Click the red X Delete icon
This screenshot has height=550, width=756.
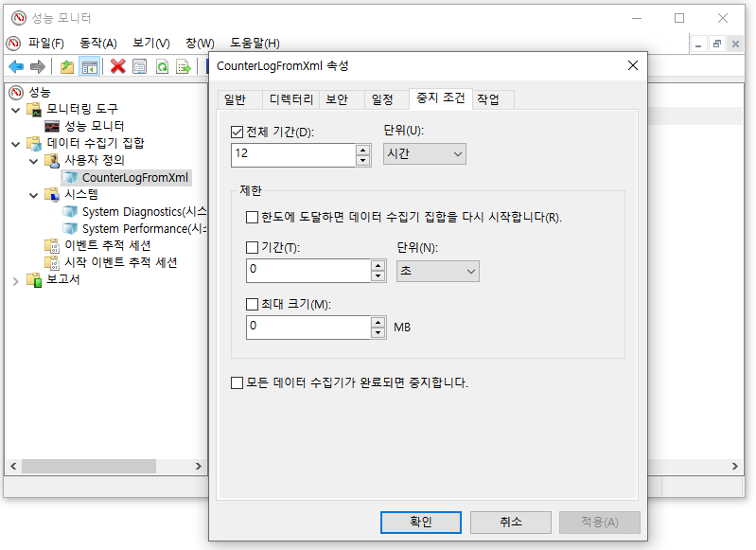coord(117,66)
